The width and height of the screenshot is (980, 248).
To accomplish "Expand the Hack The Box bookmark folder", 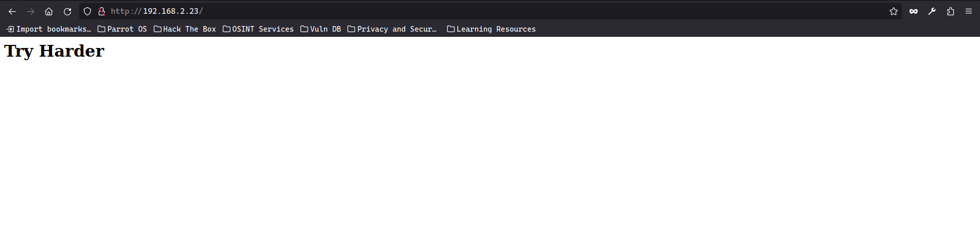I will point(185,29).
